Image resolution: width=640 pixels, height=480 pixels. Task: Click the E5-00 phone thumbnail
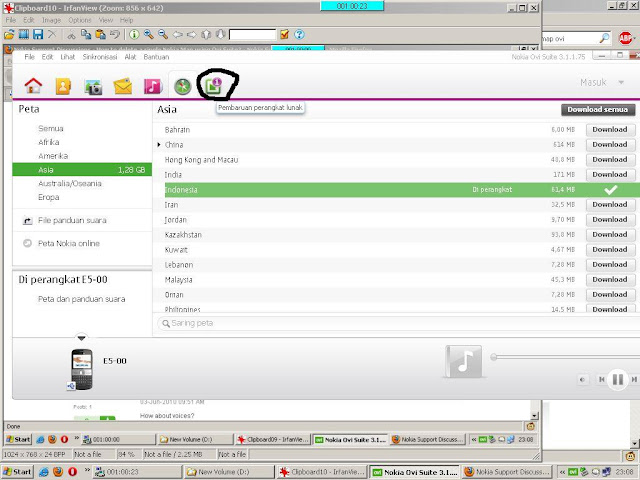[x=82, y=369]
